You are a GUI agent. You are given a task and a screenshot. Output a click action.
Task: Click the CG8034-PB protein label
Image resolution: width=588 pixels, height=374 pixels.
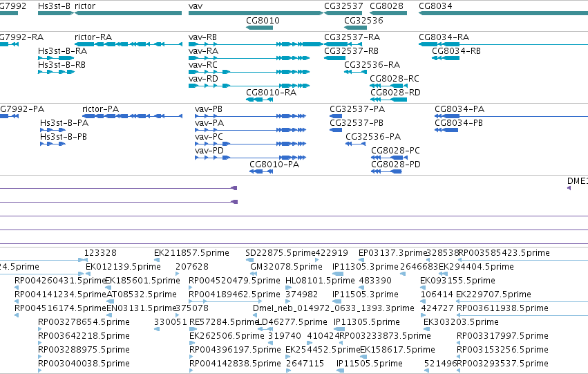[x=459, y=123]
